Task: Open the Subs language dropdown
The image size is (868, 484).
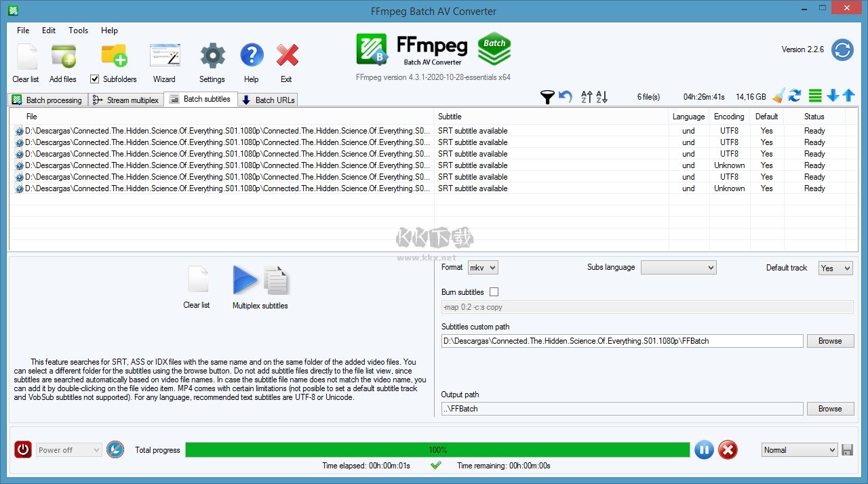Action: (678, 268)
